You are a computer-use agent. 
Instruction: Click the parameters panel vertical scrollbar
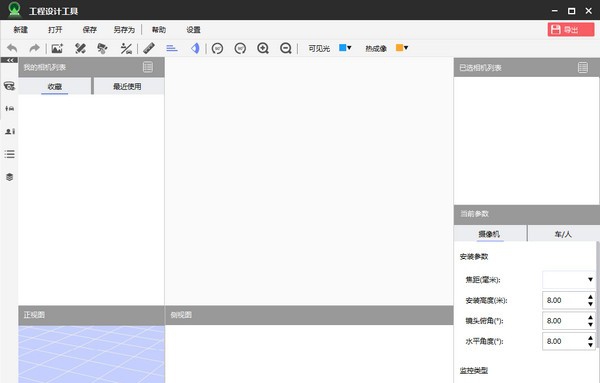[x=598, y=295]
